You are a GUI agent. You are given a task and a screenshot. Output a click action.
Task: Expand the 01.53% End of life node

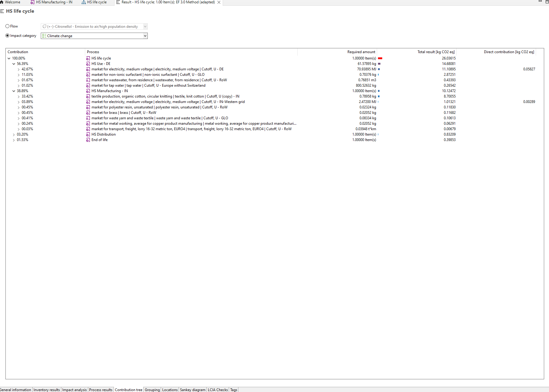coord(14,140)
